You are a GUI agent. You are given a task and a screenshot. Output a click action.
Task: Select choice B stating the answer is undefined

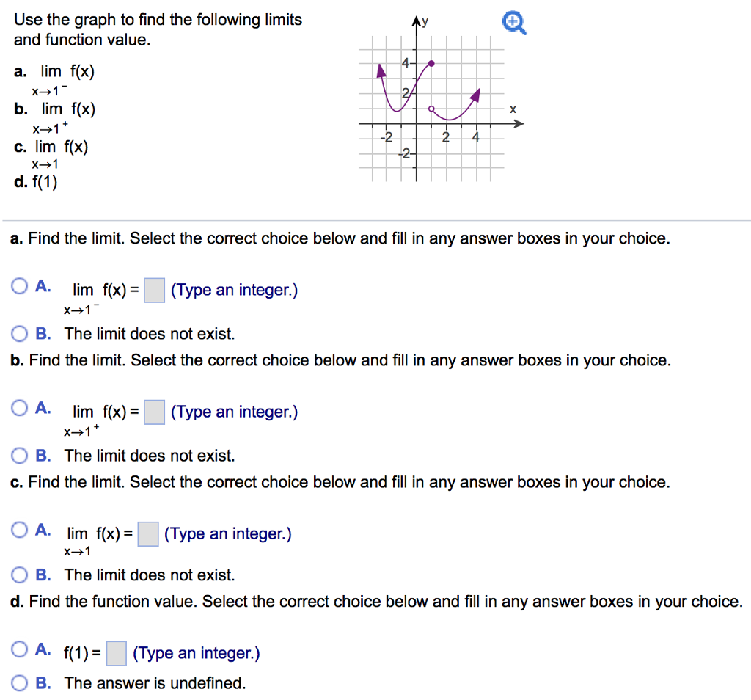[18, 682]
